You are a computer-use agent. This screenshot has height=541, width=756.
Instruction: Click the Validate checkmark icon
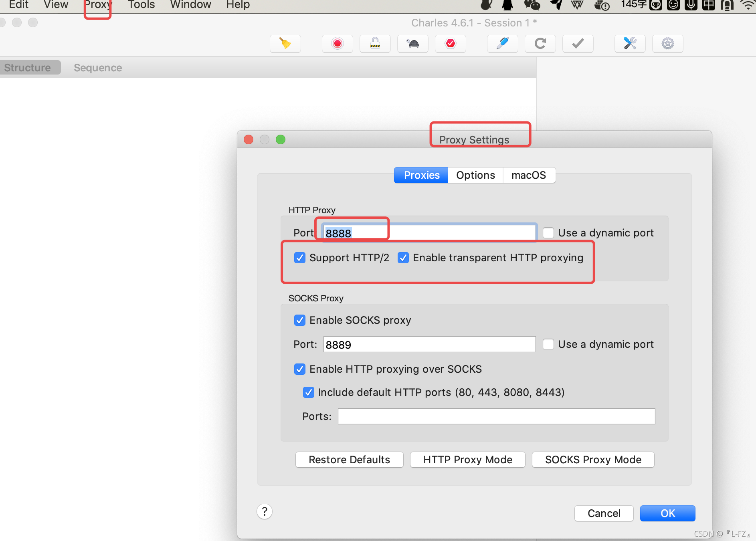(x=578, y=43)
